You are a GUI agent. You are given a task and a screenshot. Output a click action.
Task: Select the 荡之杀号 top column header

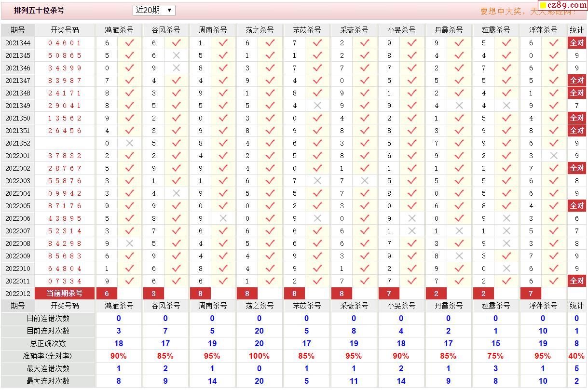pyautogui.click(x=260, y=30)
